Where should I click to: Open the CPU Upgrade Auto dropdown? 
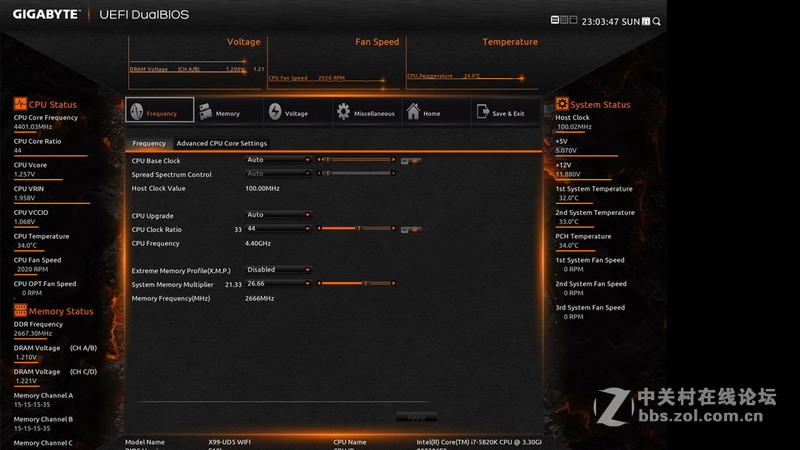(278, 215)
